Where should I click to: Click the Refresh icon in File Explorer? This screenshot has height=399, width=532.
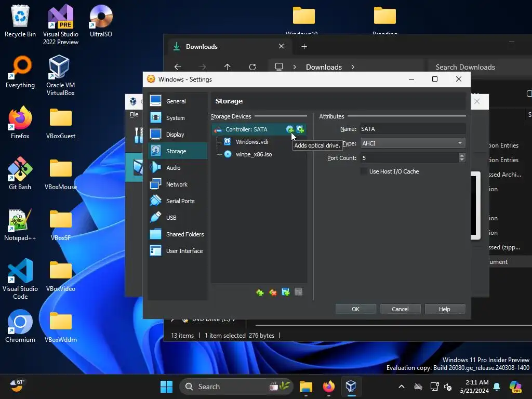(x=252, y=67)
